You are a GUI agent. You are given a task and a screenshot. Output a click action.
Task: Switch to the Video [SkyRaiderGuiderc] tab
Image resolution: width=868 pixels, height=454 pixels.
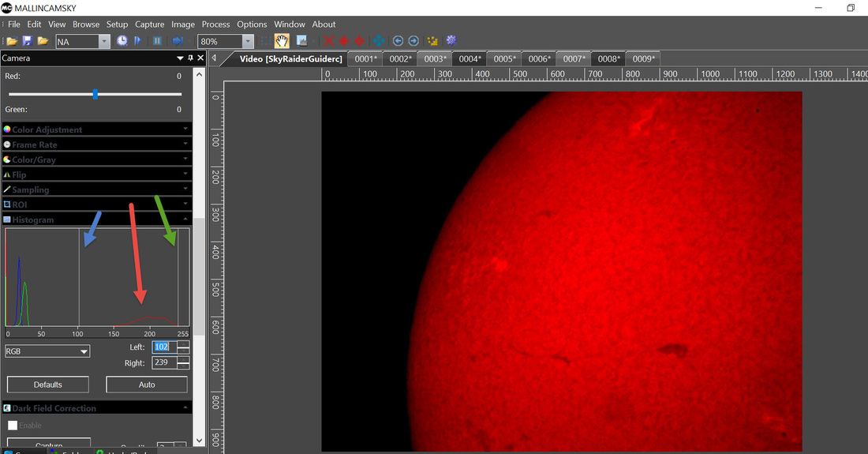(291, 58)
